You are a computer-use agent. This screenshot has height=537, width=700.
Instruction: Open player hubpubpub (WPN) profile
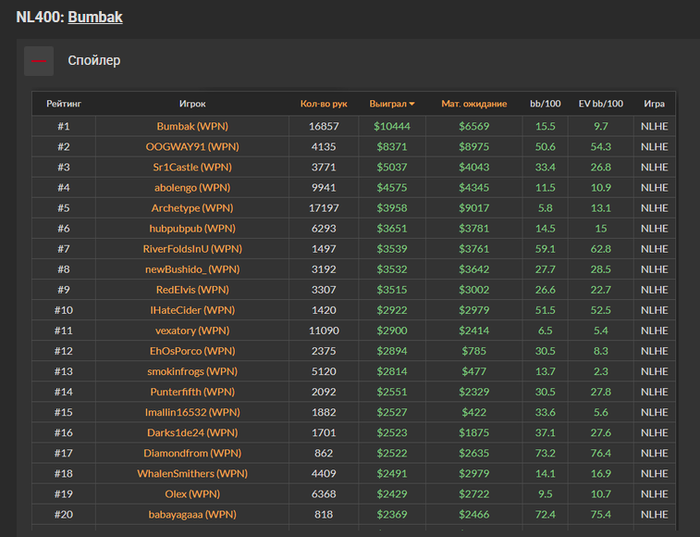pos(192,229)
